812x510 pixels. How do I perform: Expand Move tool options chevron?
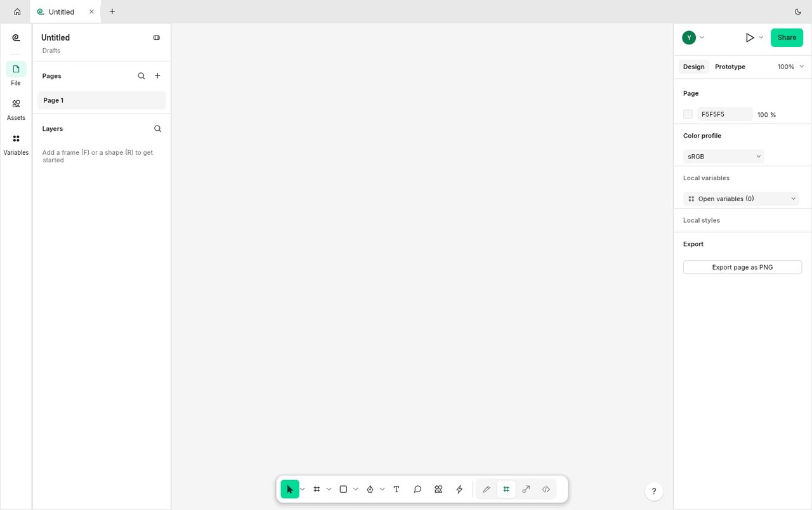tap(303, 489)
